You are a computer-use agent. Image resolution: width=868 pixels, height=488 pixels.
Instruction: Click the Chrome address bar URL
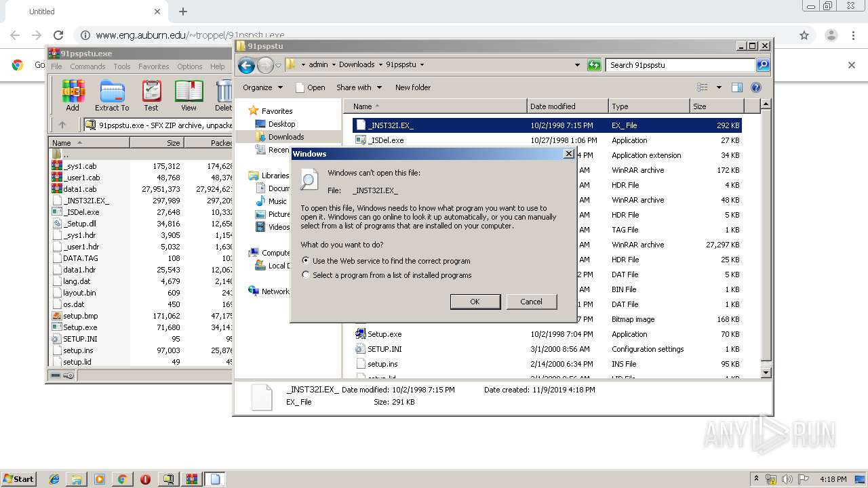pos(190,35)
